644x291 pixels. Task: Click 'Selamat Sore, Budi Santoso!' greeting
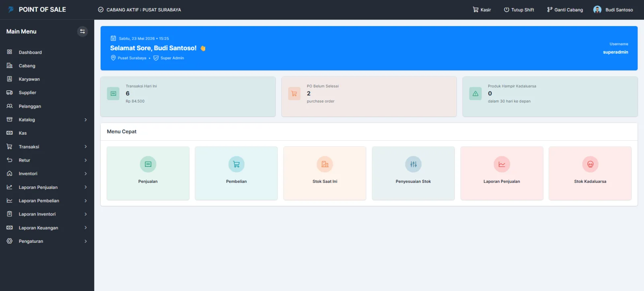tap(153, 48)
